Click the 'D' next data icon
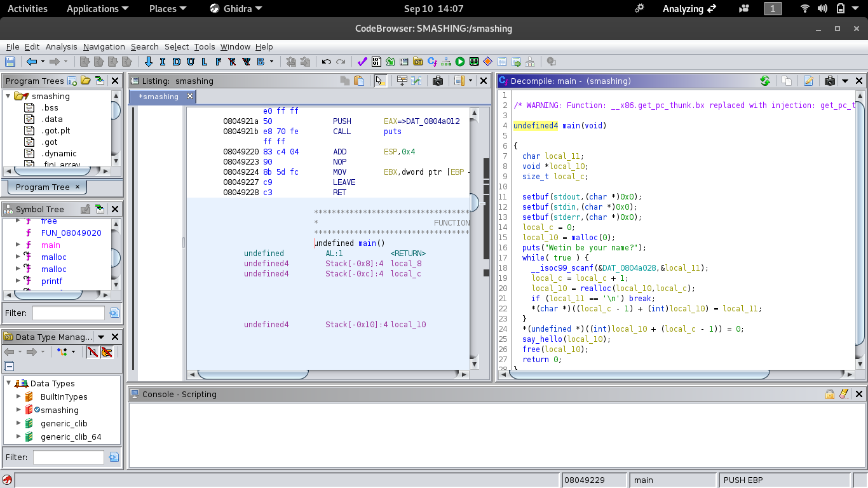 (x=176, y=62)
